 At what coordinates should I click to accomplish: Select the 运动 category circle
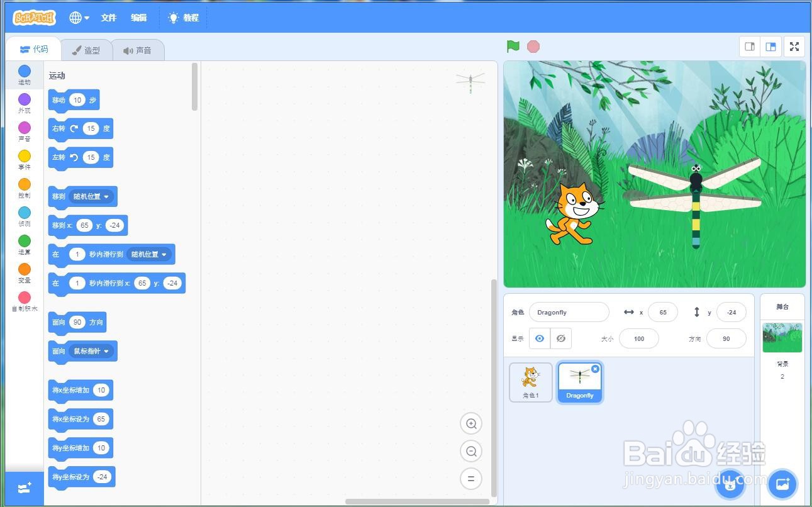pos(24,71)
